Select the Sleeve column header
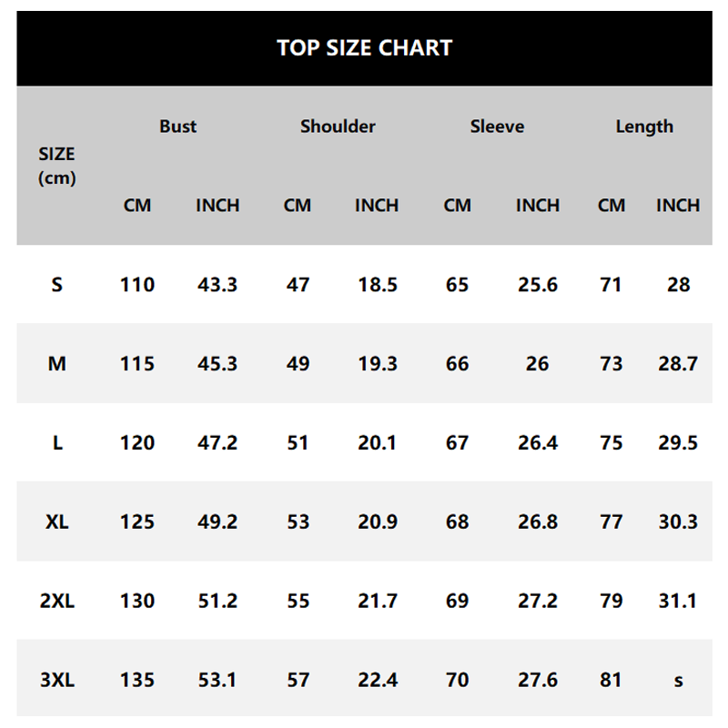This screenshot has width=728, height=728. click(x=497, y=126)
